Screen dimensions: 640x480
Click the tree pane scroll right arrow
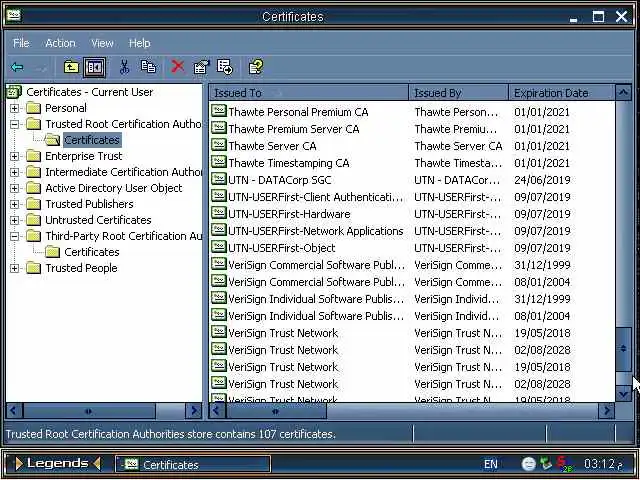[x=194, y=411]
